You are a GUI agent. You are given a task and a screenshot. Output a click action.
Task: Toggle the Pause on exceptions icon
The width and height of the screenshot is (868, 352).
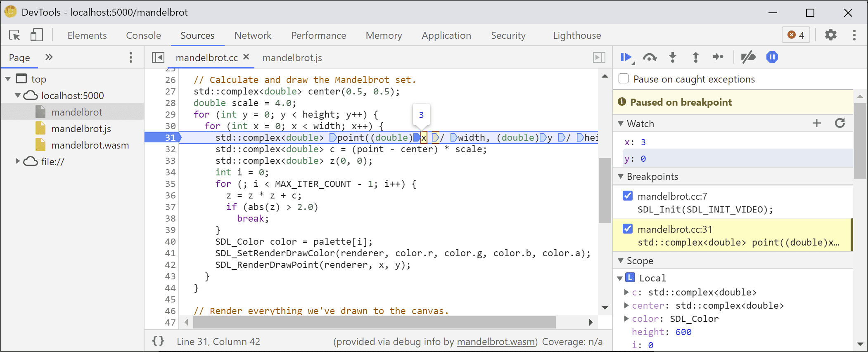coord(772,57)
